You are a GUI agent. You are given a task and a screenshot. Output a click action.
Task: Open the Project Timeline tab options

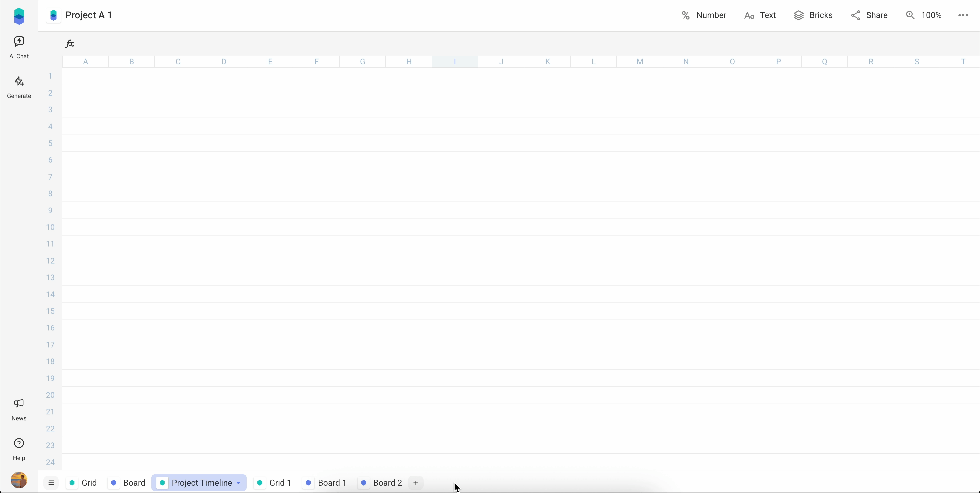[x=239, y=482]
